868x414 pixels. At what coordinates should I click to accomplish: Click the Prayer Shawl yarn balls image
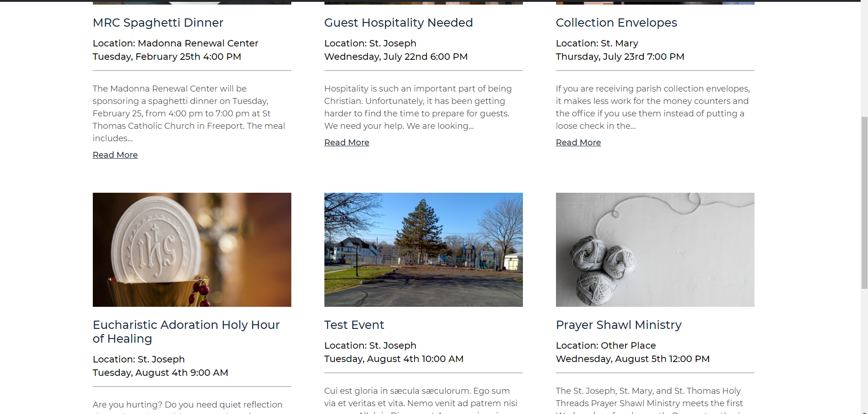655,249
